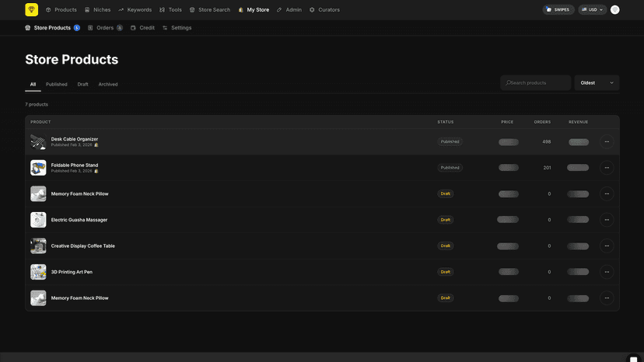
Task: Click blurred price of Desk Cable Organizer
Action: point(509,142)
